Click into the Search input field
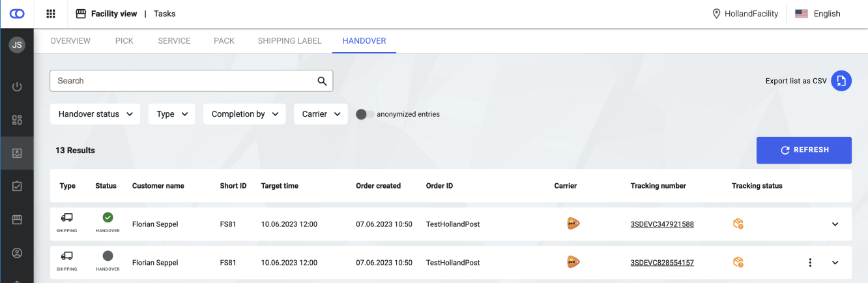The image size is (868, 283). tap(182, 81)
